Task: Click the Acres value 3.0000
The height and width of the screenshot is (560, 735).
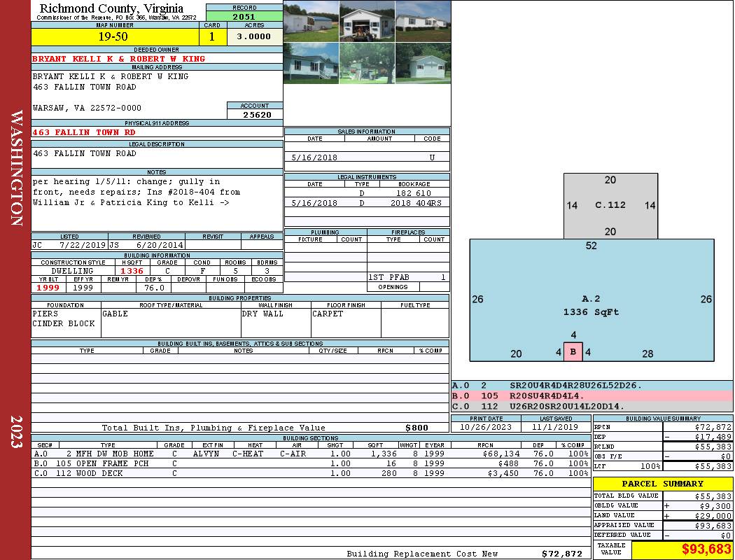Action: 253,37
